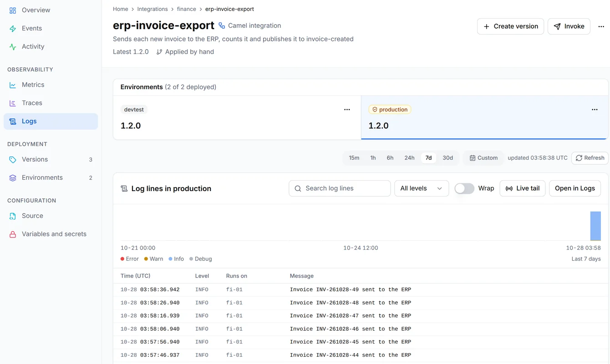Go to Home breadcrumb
This screenshot has width=610, height=364.
click(121, 9)
